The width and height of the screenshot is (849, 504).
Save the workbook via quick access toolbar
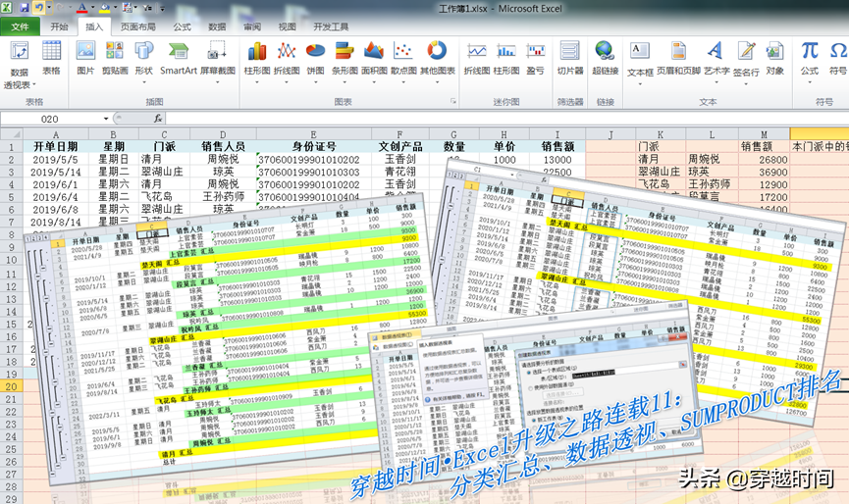pos(24,8)
